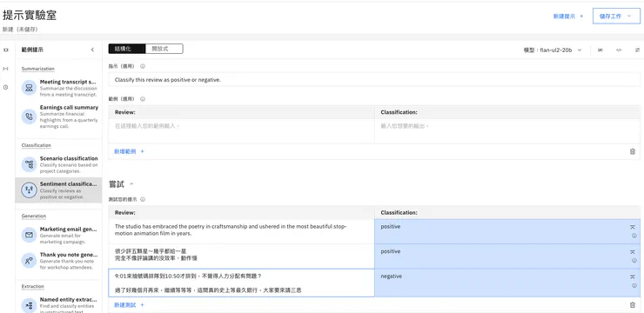Screen dimensions: 644x313
Task: Select Thank you note generation icon
Action: point(29,261)
